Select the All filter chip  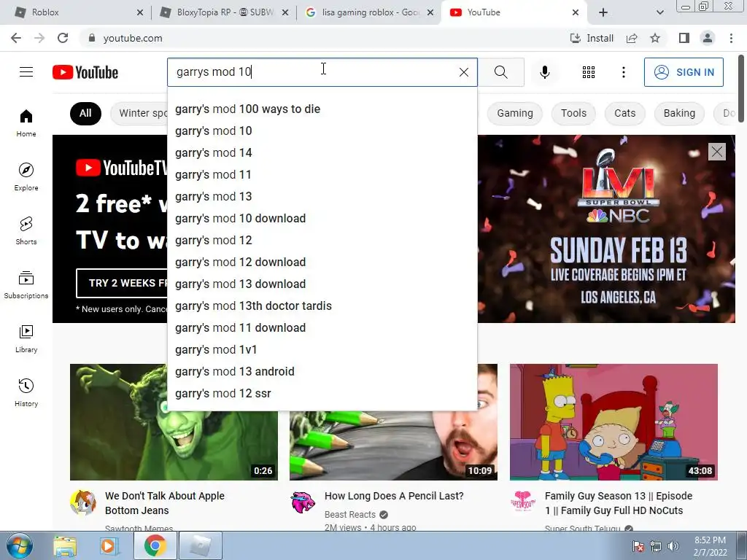(85, 113)
